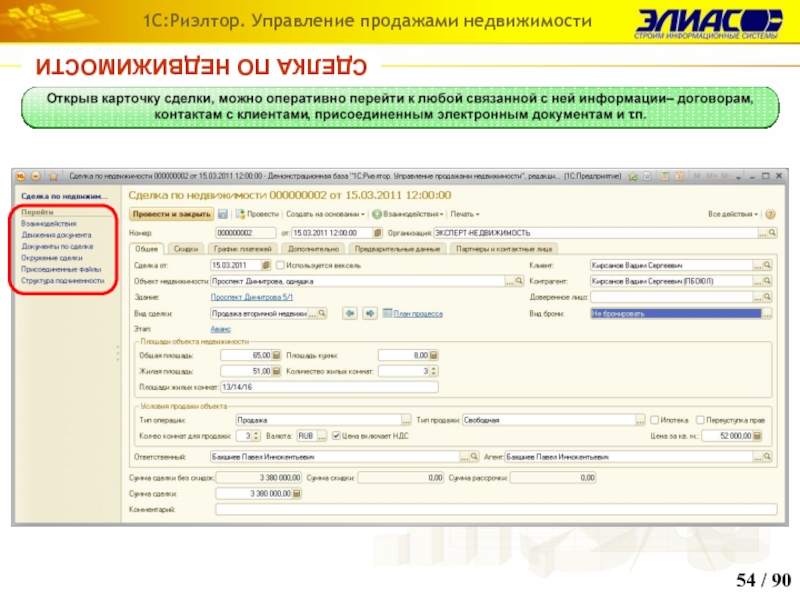Open the Печать dropdown menu
The width and height of the screenshot is (800, 600).
464,214
